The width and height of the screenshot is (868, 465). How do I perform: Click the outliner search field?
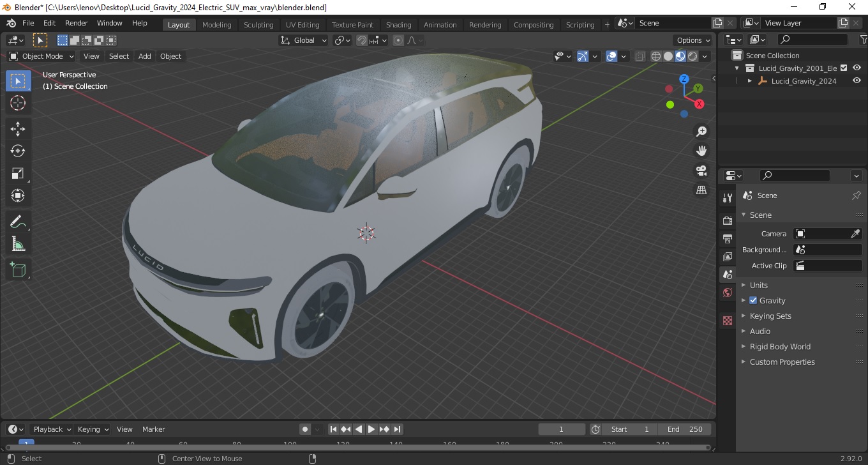tap(812, 40)
